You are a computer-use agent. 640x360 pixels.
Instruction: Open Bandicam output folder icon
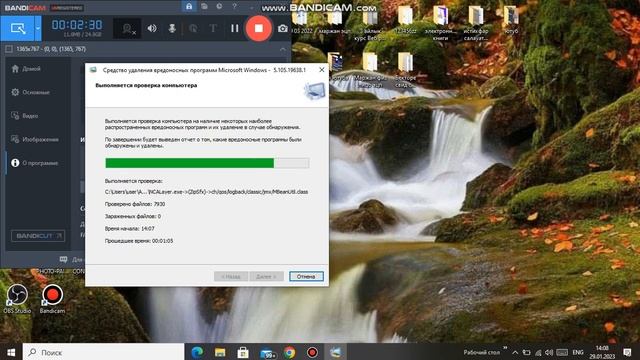tap(204, 7)
